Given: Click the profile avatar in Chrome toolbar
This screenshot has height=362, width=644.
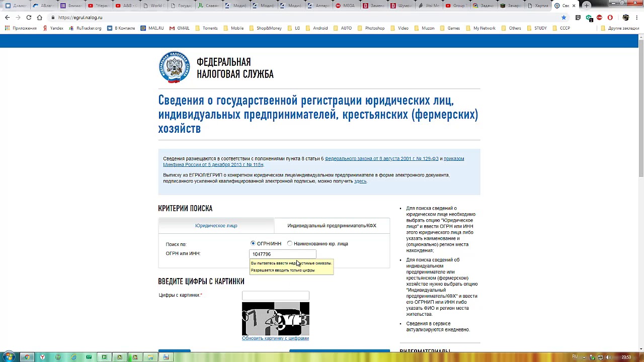Looking at the screenshot, I should [x=626, y=18].
